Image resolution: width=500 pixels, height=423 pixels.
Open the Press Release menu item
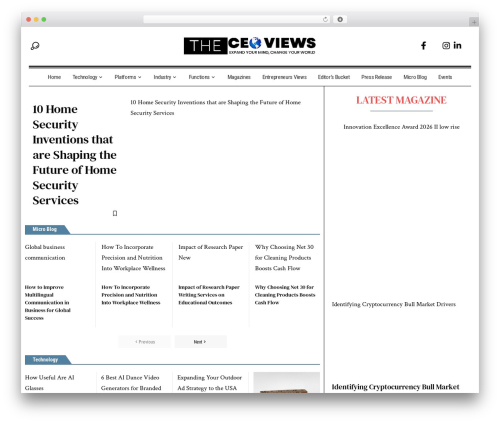click(377, 77)
